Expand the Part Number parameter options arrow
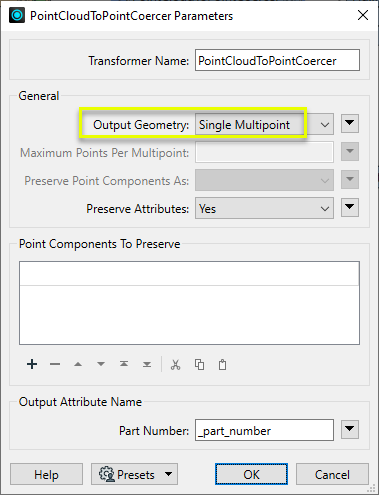Image resolution: width=379 pixels, height=495 pixels. [x=350, y=429]
